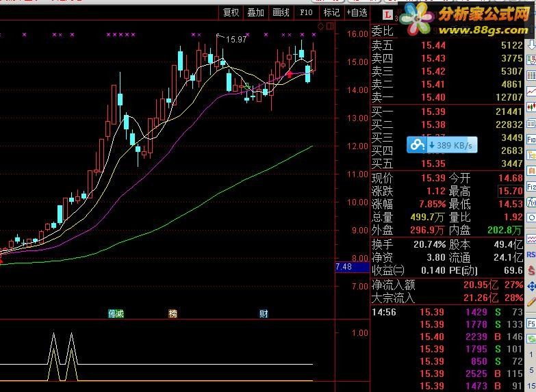This screenshot has height=392, width=536.
Task: Select the 5 minute period in sidebar
Action: click(532, 370)
